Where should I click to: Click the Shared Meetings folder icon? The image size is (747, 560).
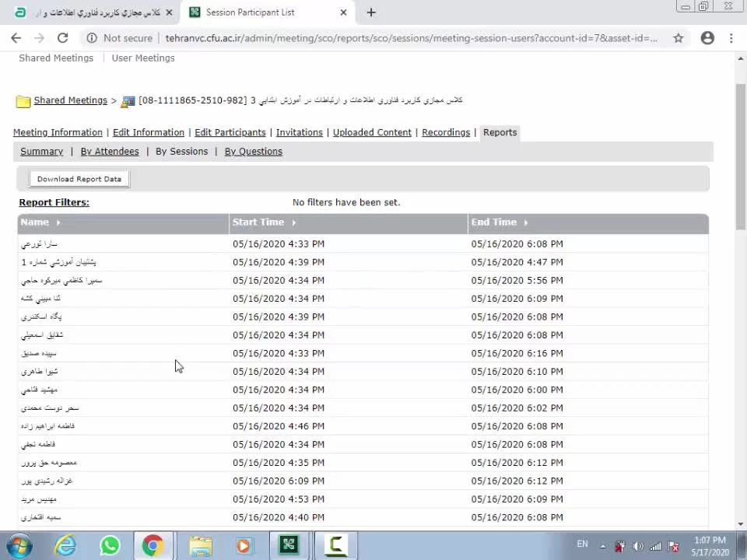coord(23,101)
